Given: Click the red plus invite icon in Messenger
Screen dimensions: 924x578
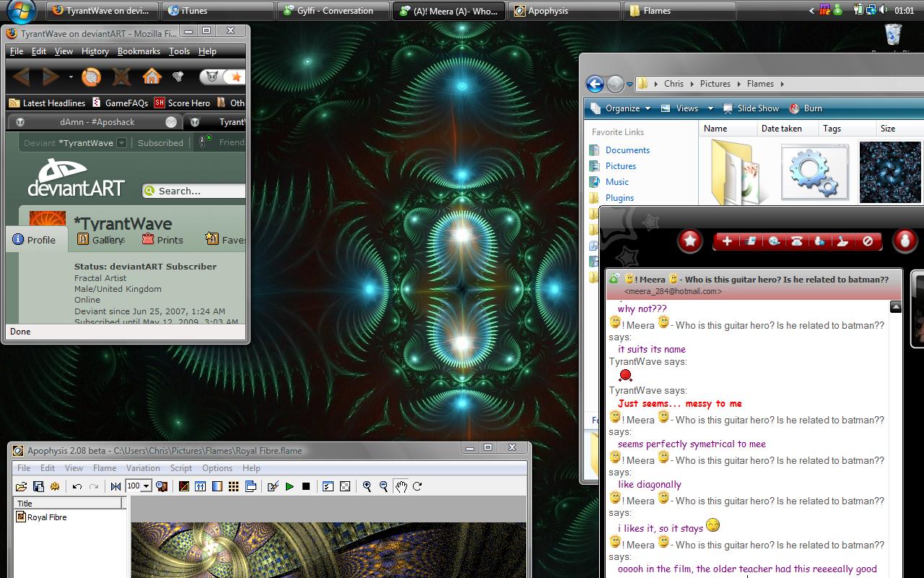Looking at the screenshot, I should (x=727, y=241).
